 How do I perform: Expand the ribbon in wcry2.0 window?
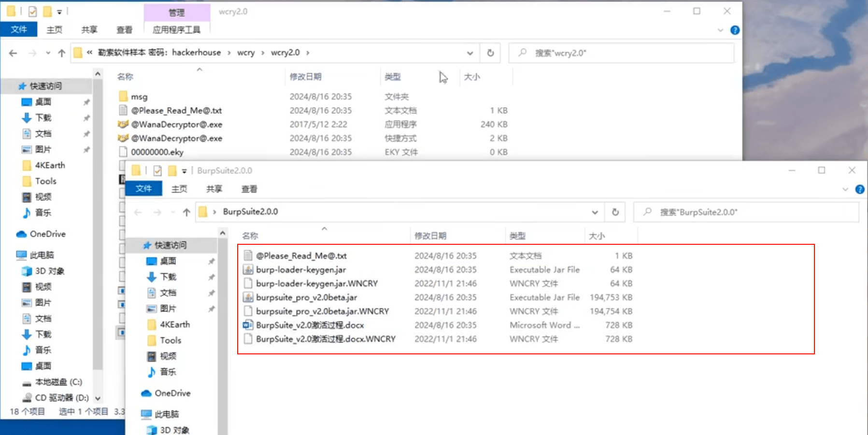coord(720,30)
